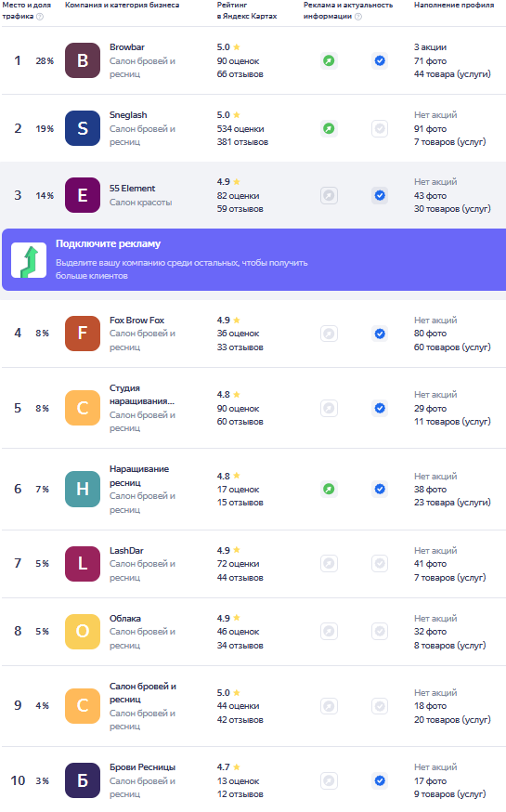Click the blue verified badge for Студия наращивания
This screenshot has height=812, width=506.
pos(380,408)
